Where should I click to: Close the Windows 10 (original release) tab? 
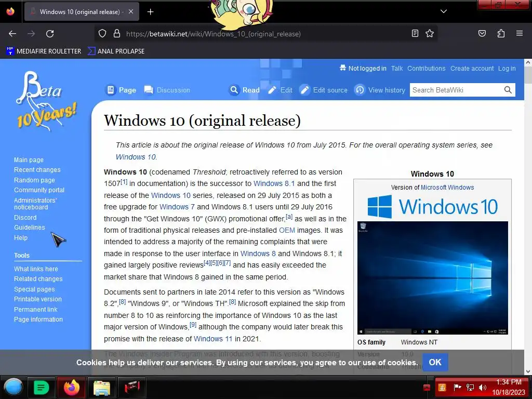131,11
